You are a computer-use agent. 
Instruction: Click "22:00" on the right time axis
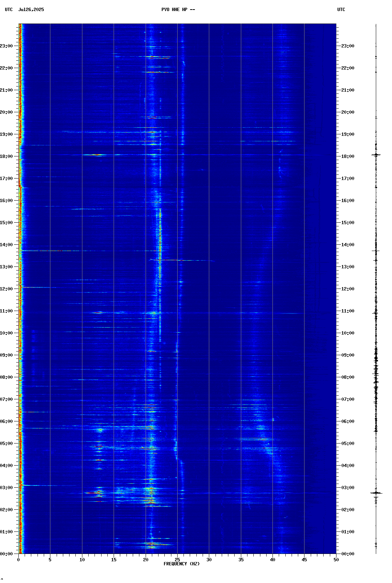(348, 68)
